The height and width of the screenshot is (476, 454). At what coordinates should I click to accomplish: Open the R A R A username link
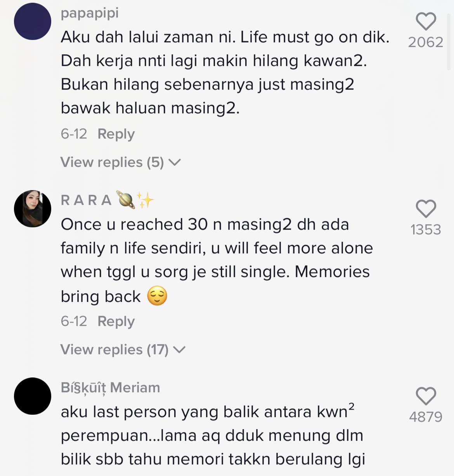86,200
